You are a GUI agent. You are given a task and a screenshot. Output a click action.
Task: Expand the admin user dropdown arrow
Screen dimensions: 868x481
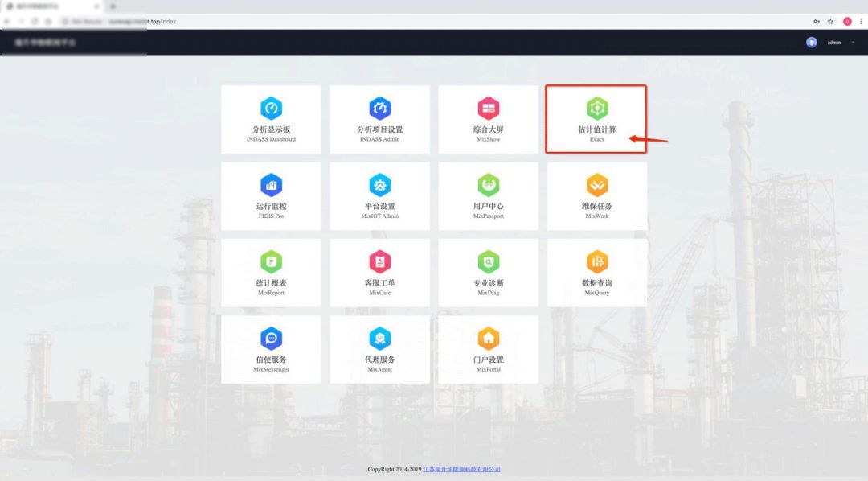(x=854, y=43)
